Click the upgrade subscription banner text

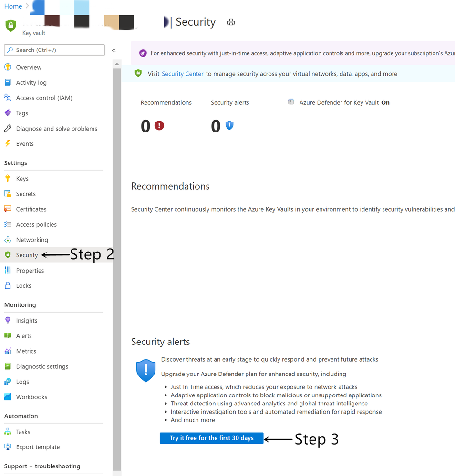[x=302, y=53]
